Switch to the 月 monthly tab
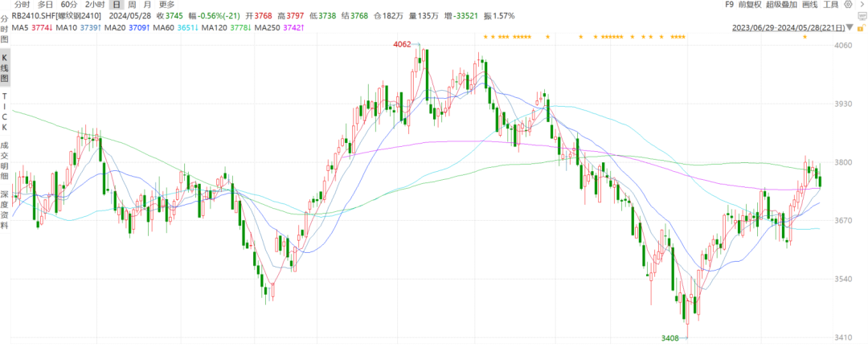The width and height of the screenshot is (868, 351). 147,5
